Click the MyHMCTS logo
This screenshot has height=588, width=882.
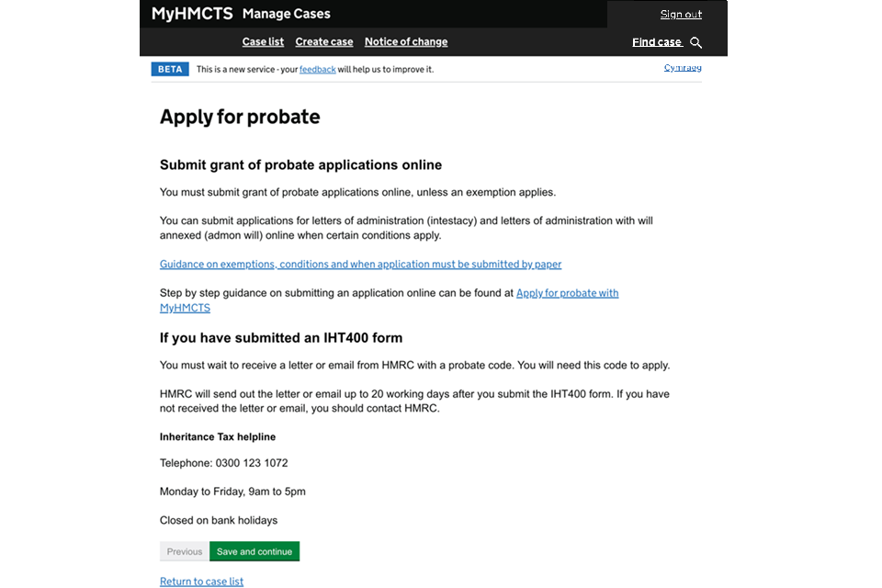point(191,14)
